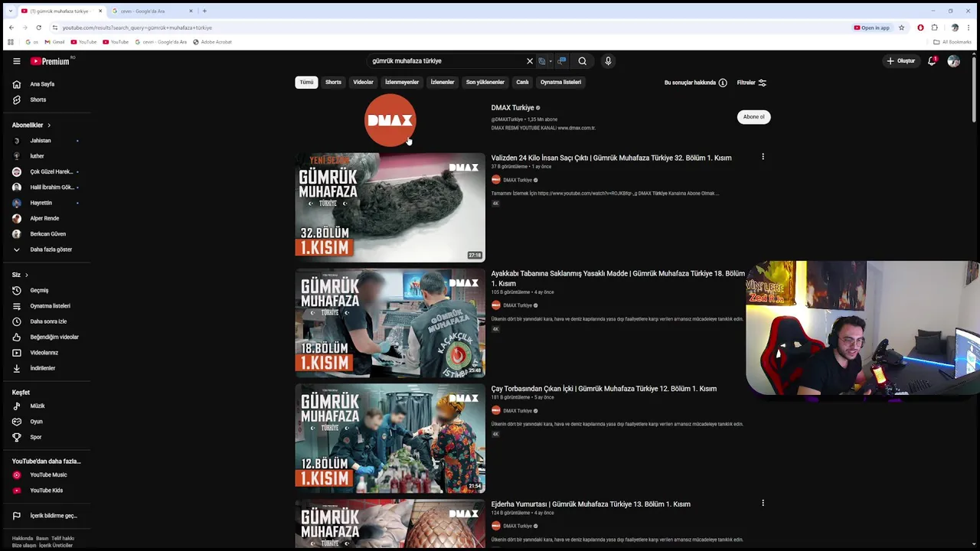Open the Berkcan Güven subscription
Image resolution: width=980 pixels, height=551 pixels.
click(x=46, y=234)
